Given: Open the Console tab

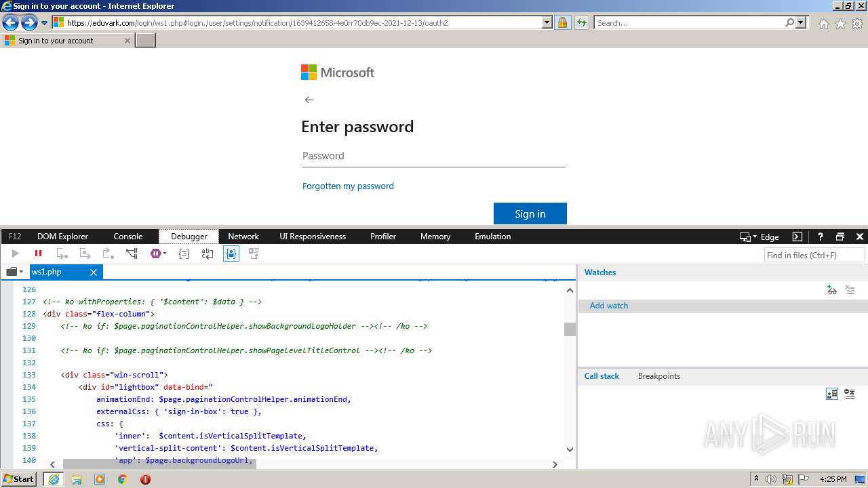Looking at the screenshot, I should 128,237.
